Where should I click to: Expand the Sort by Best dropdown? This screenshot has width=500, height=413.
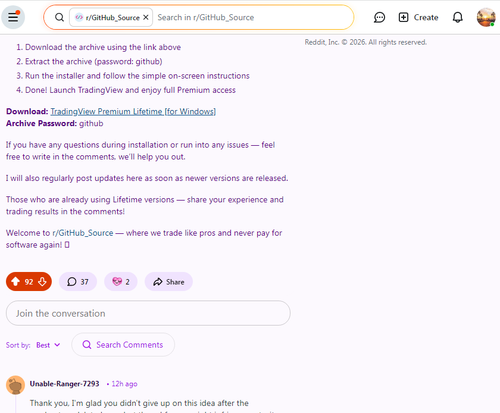[48, 345]
